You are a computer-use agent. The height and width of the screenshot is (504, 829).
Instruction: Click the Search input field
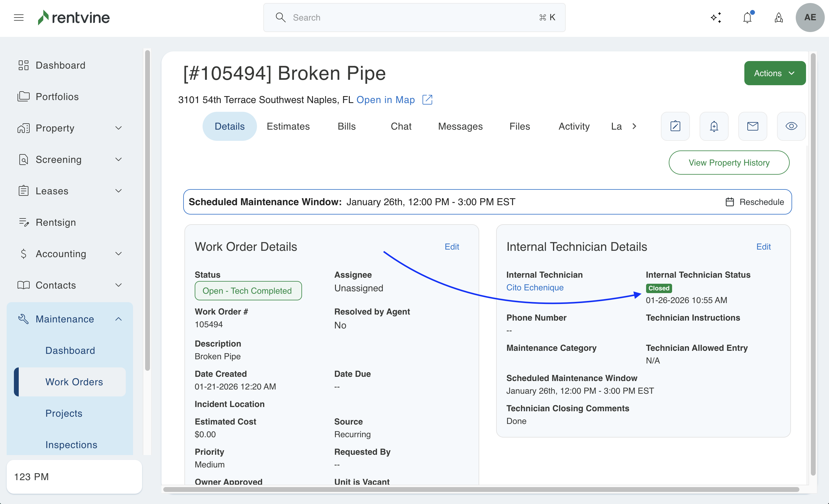(414, 18)
